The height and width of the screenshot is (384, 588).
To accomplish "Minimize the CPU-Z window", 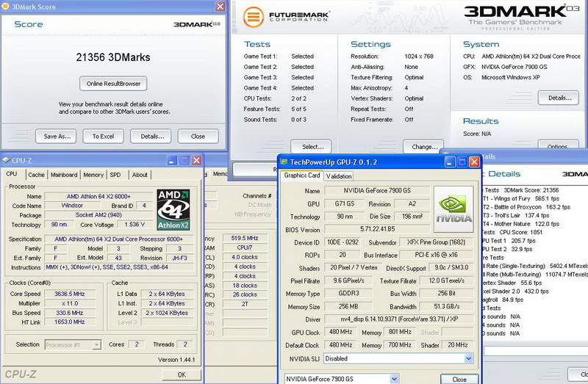I will coord(172,160).
